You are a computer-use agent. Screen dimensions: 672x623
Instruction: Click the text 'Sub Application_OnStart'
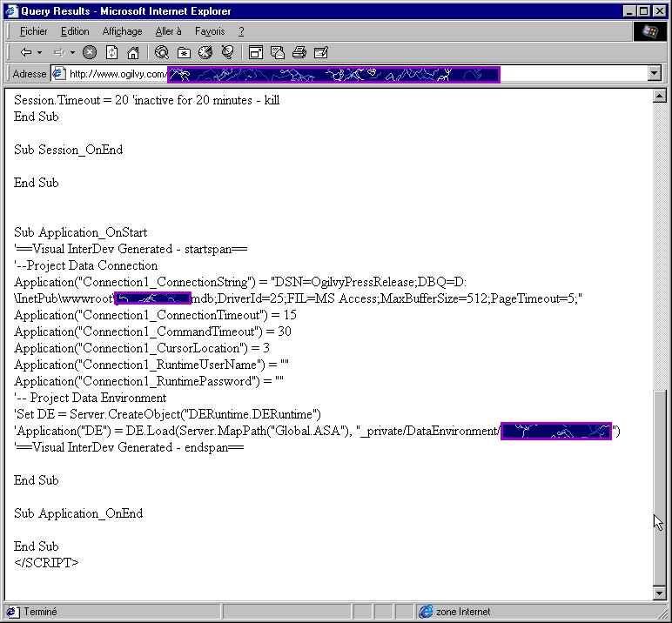pos(80,232)
